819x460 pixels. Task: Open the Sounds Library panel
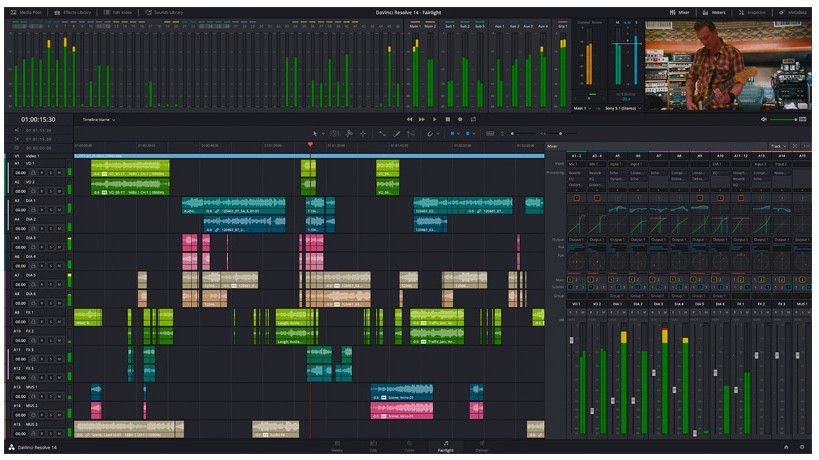pyautogui.click(x=163, y=12)
